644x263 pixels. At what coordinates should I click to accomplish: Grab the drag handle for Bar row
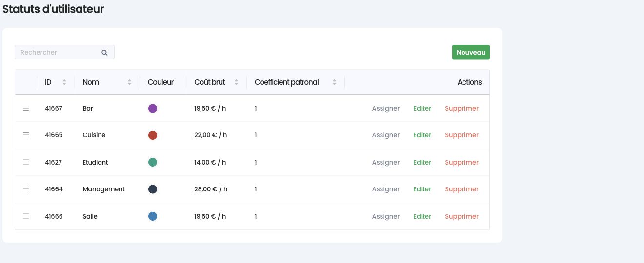point(26,108)
